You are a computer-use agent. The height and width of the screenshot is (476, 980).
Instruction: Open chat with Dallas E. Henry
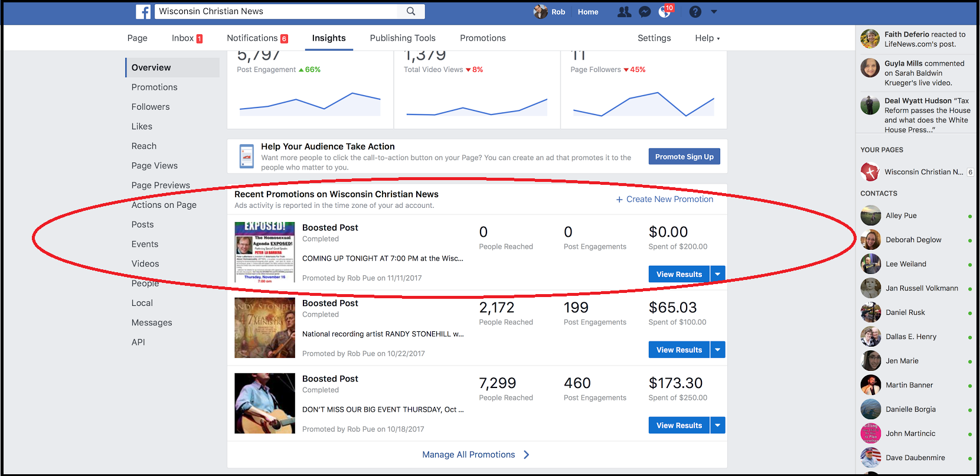point(916,337)
